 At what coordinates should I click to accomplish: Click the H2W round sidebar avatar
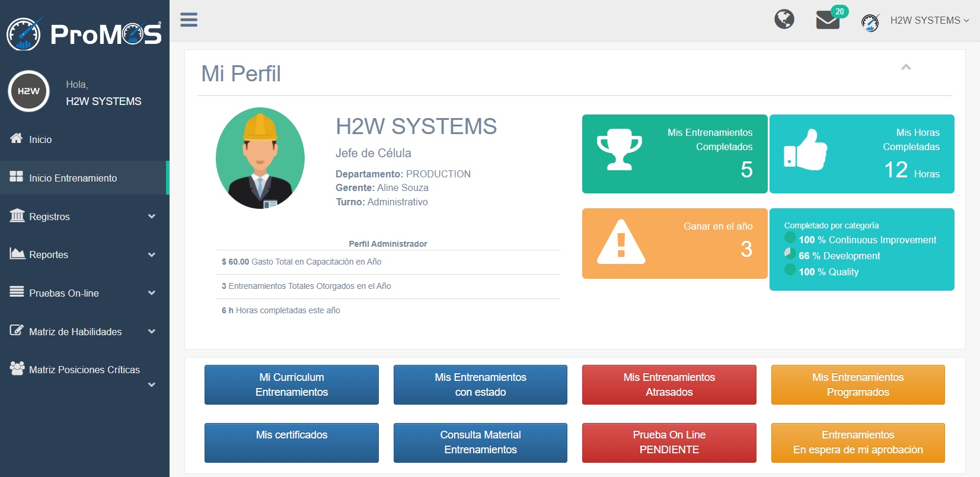[28, 91]
